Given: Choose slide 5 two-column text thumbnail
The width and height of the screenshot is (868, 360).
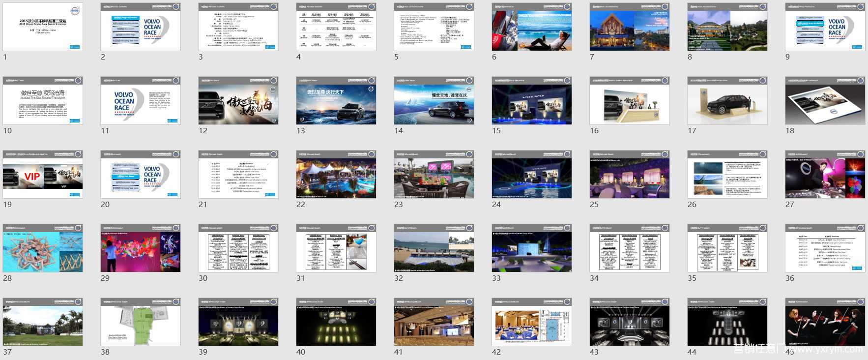Looking at the screenshot, I should click(x=434, y=27).
